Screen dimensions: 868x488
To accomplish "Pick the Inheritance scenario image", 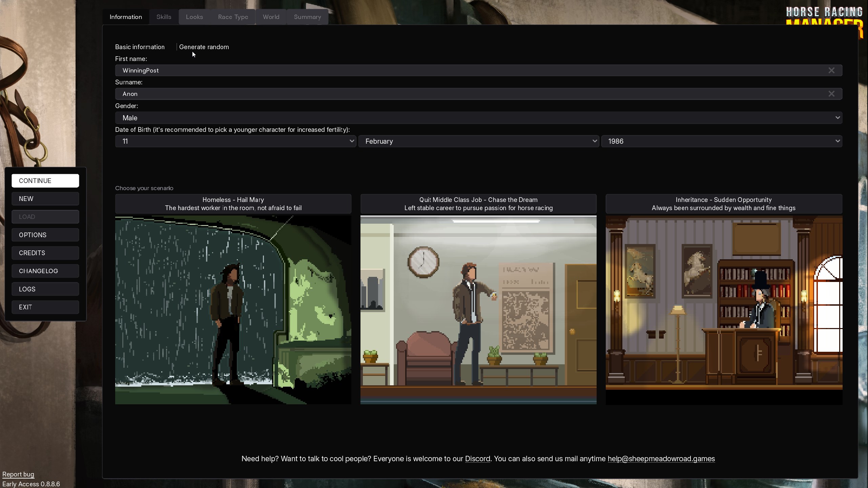I will pos(723,310).
